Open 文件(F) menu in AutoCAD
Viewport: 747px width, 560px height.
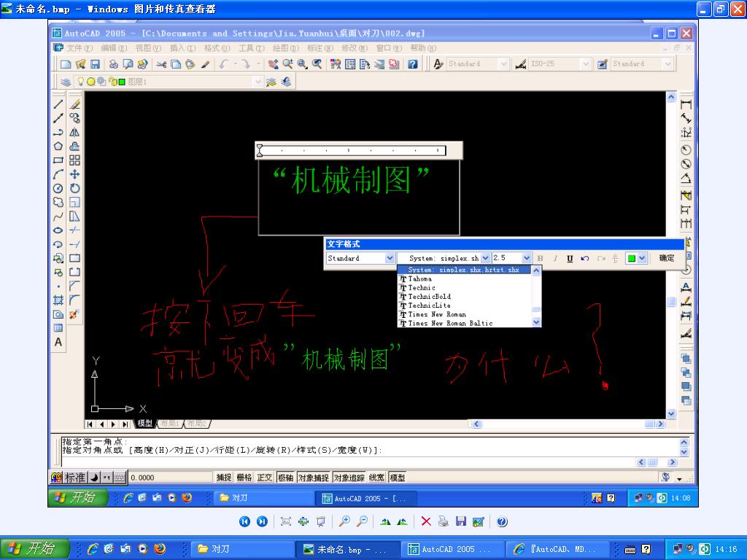[79, 48]
